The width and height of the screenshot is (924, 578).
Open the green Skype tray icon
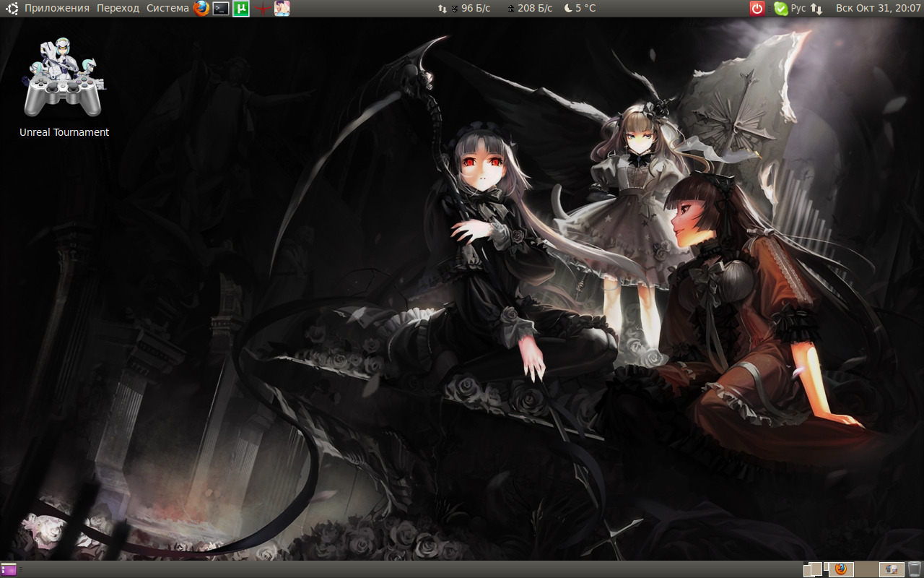(x=780, y=9)
